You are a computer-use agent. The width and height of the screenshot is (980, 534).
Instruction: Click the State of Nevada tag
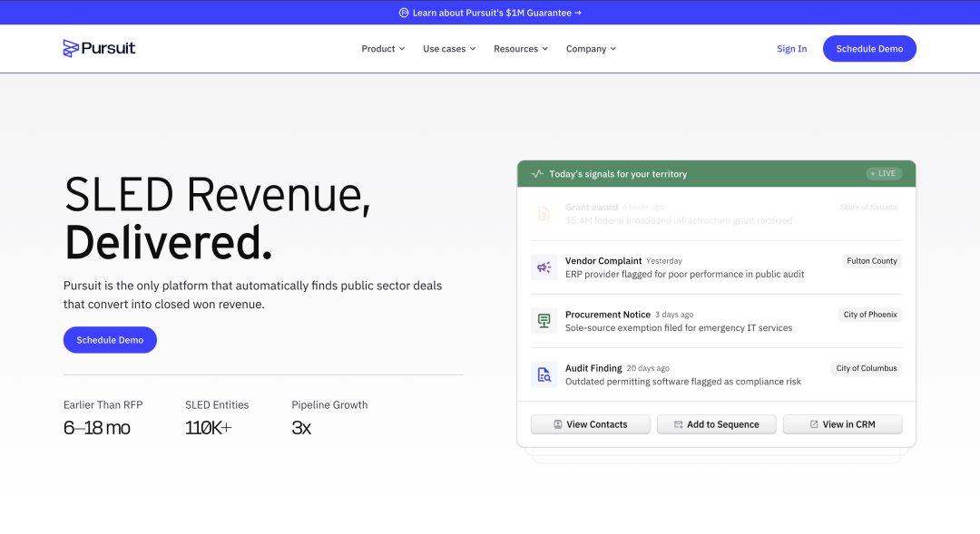coord(868,208)
